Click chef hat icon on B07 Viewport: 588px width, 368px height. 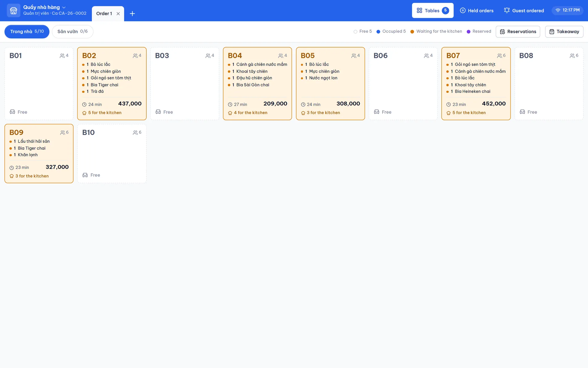449,113
